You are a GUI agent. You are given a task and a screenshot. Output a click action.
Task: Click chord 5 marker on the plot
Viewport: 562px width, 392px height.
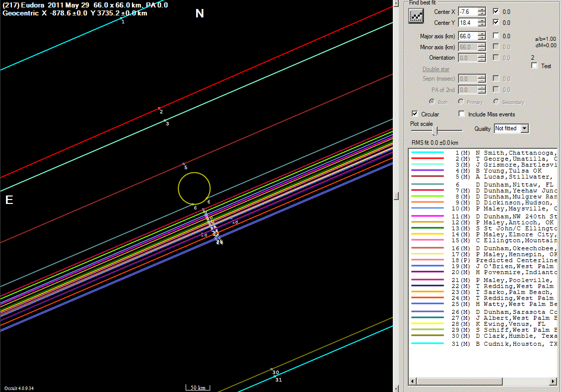click(x=184, y=164)
